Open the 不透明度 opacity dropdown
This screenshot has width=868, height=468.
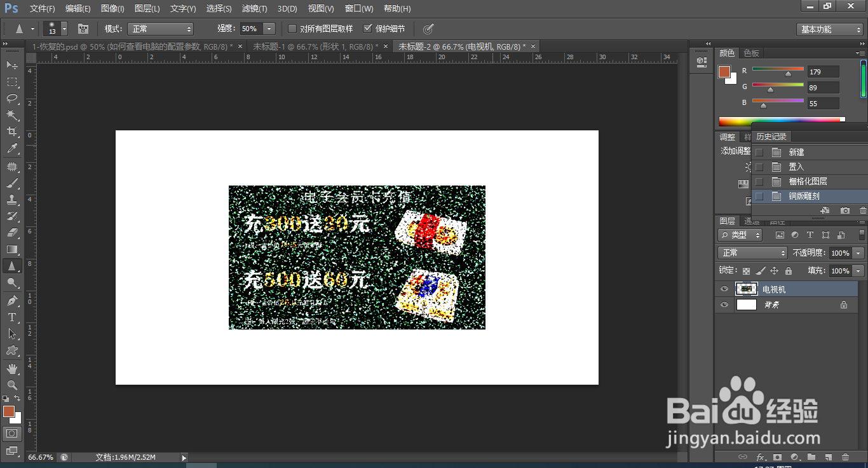pyautogui.click(x=857, y=253)
